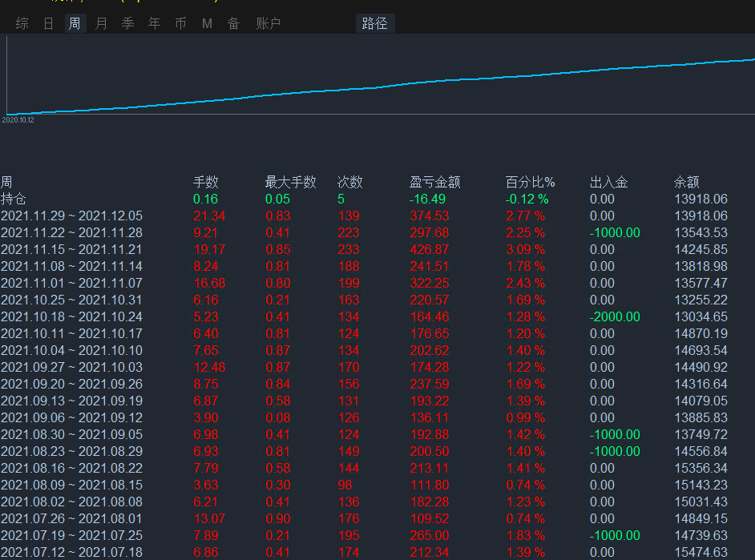Viewport: 755px width, 560px height.
Task: Select the 持仓 open positions row
Action: click(x=14, y=199)
